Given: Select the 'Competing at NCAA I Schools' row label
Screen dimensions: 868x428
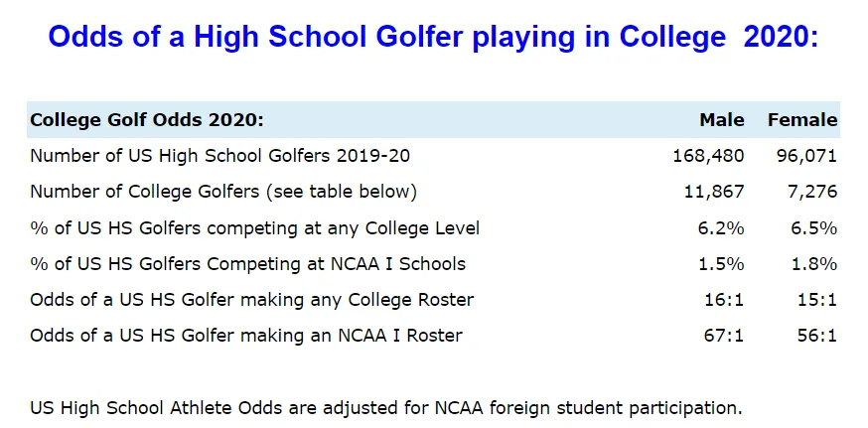Looking at the screenshot, I should (x=247, y=263).
